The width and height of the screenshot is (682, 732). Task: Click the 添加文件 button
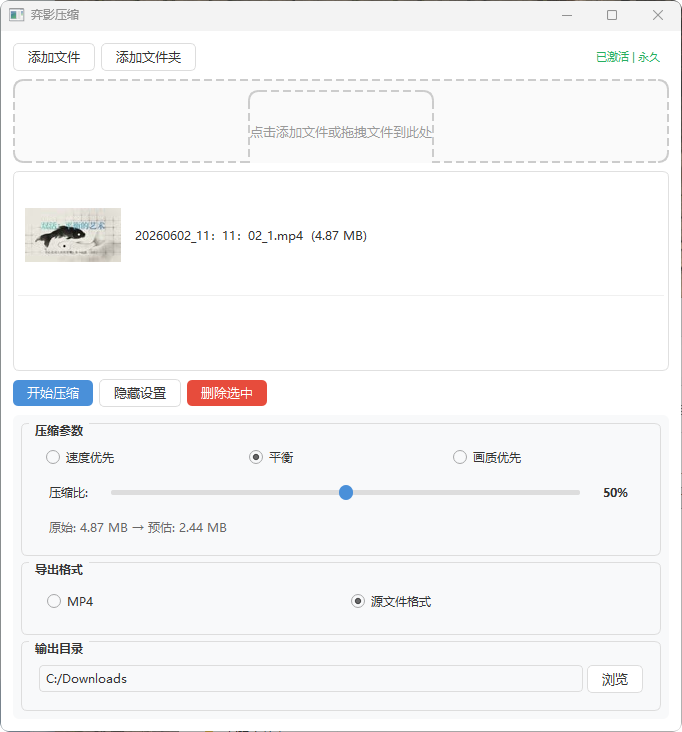pos(54,57)
